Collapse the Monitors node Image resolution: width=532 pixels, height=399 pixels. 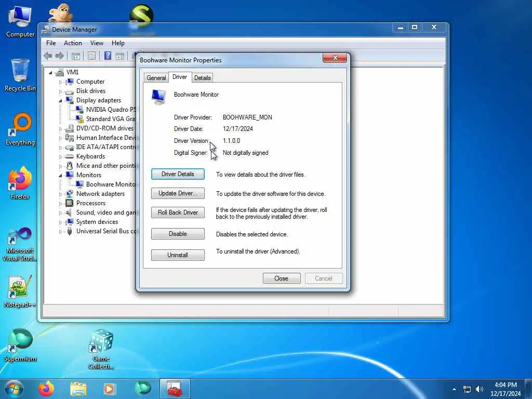60,176
